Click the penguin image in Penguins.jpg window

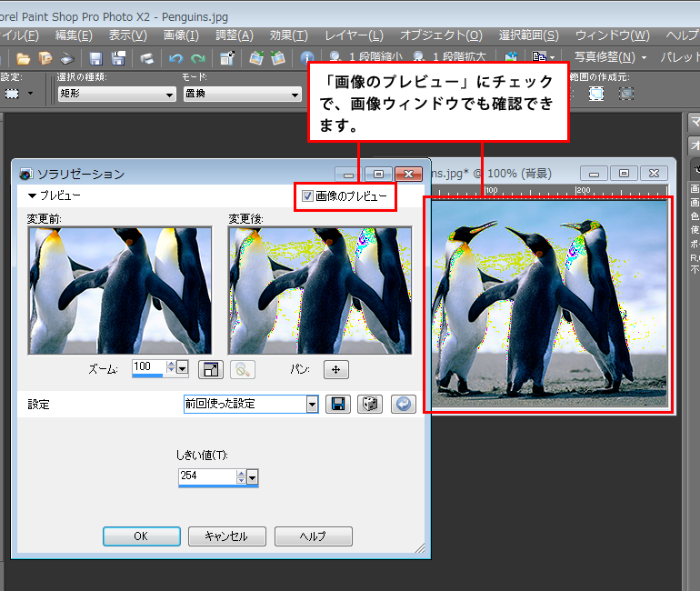pos(549,304)
